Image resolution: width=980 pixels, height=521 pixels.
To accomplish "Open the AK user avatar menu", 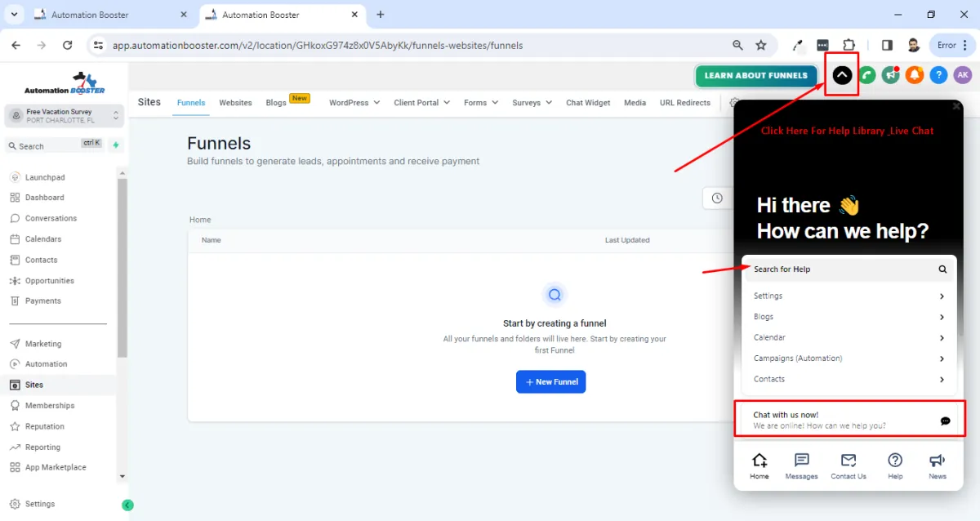I will pos(963,75).
